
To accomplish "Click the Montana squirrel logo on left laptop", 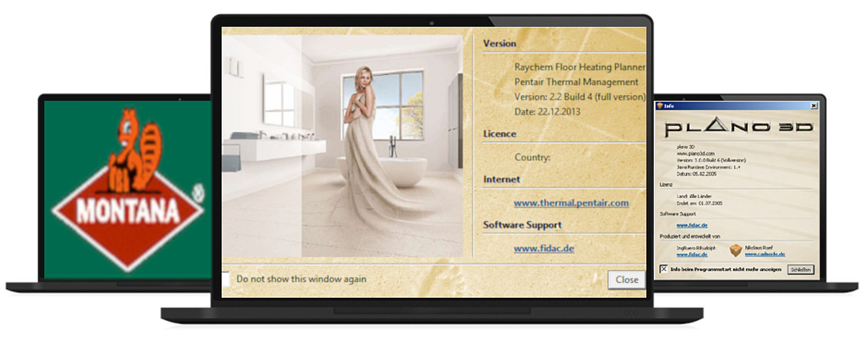I will 128,189.
